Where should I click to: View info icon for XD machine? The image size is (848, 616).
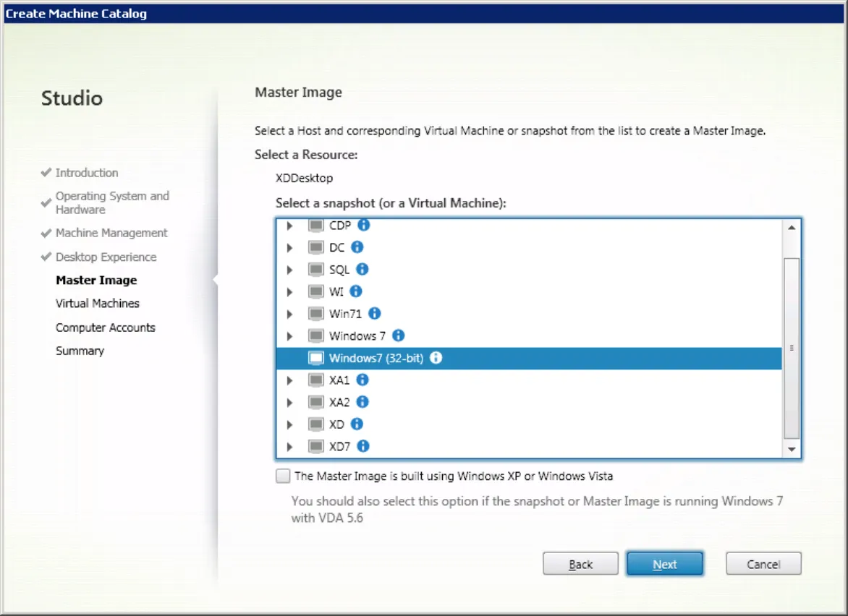(357, 424)
